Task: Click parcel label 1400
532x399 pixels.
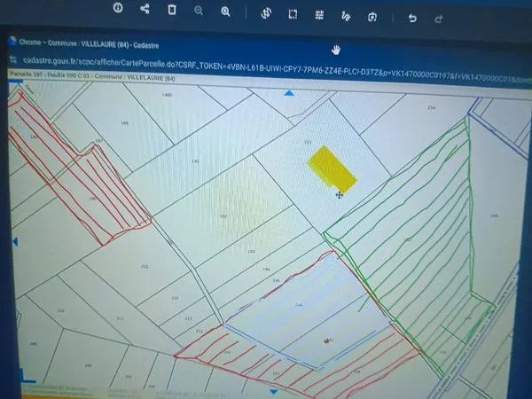Action: coord(167,95)
